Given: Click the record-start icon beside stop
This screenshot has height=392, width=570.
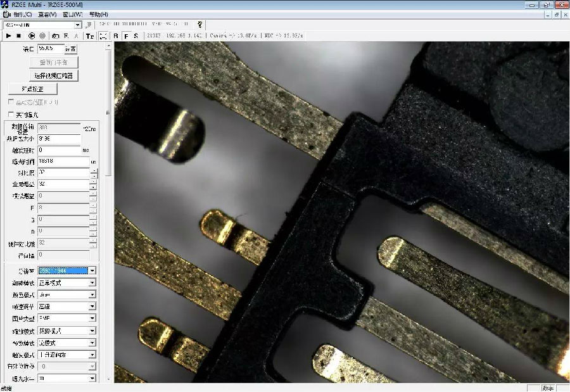Looking at the screenshot, I should pos(32,35).
